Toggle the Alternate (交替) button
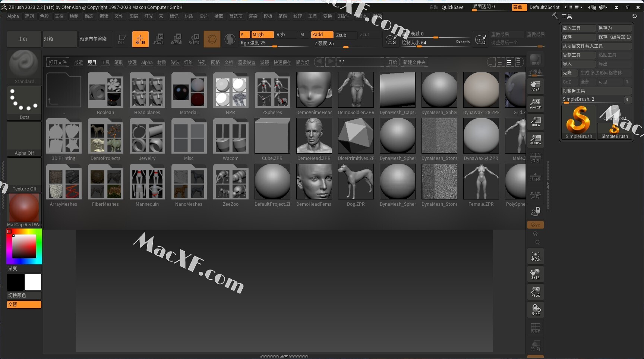 tap(24, 304)
